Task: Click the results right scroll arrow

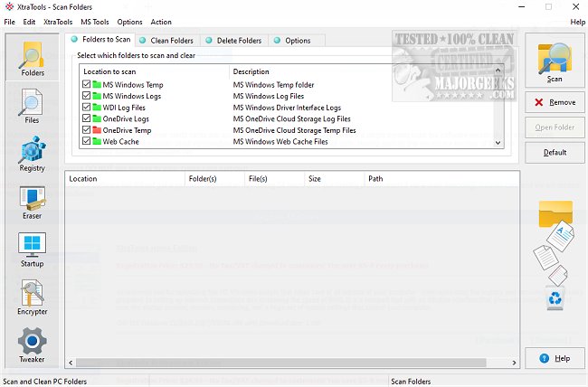Action: [514, 363]
